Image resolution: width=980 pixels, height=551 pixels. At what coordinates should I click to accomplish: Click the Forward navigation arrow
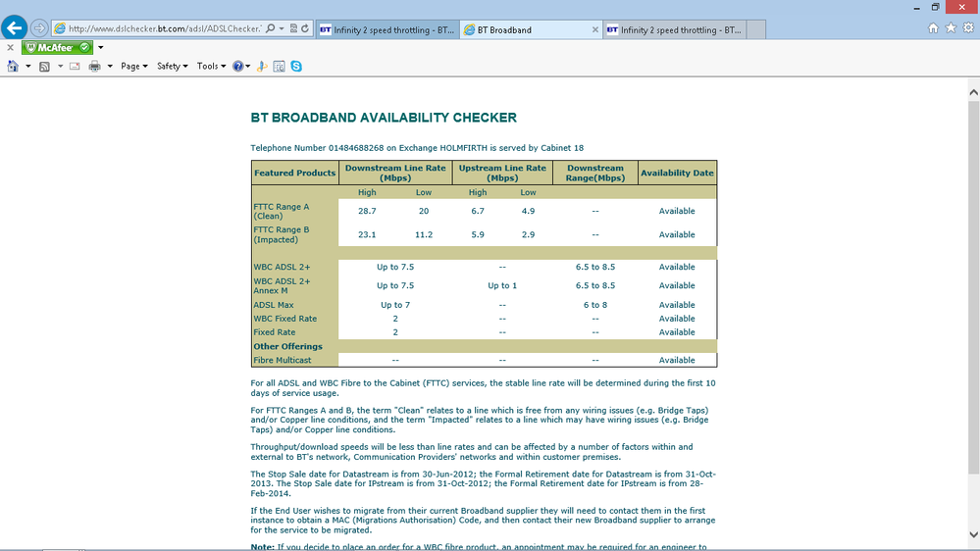39,28
